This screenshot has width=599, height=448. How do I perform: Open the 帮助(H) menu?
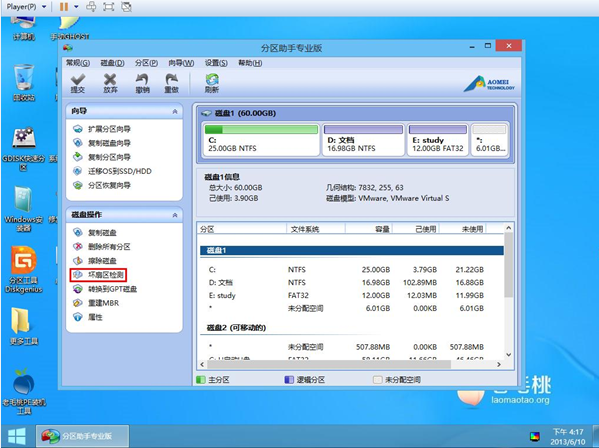tap(250, 63)
